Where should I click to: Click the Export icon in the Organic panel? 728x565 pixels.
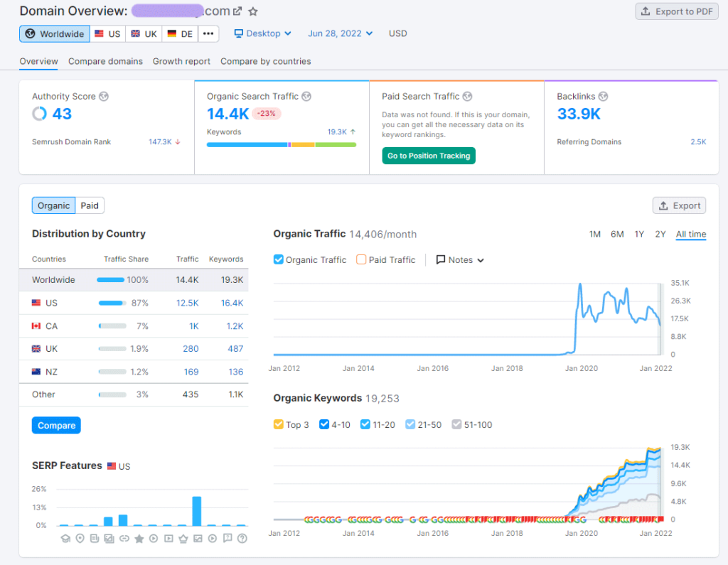pos(679,205)
